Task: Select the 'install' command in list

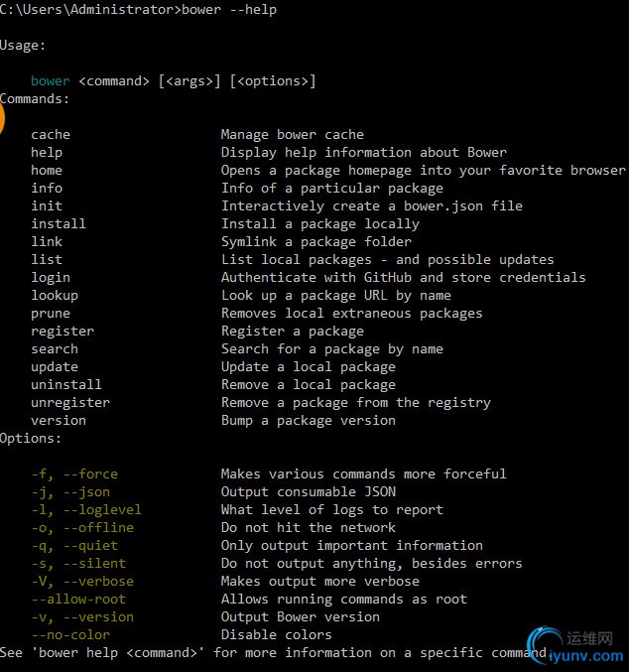Action: (x=59, y=223)
